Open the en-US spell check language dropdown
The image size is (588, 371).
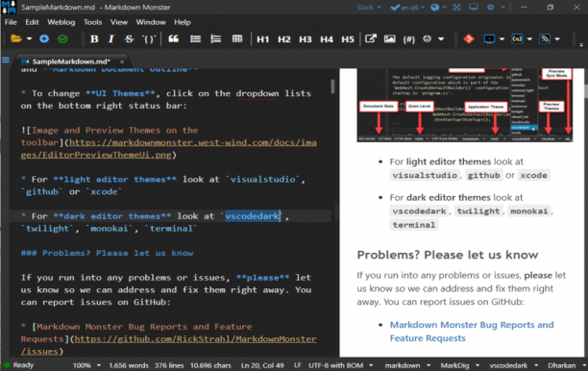(x=412, y=7)
